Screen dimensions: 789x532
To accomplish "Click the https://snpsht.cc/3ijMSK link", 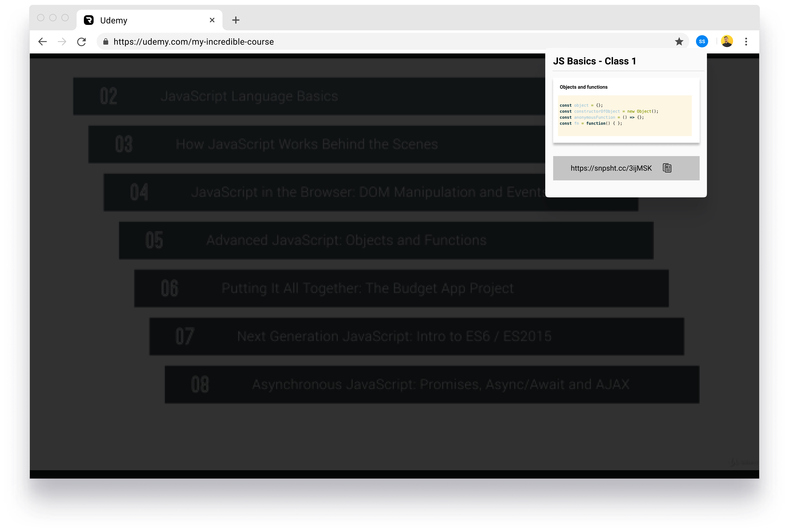I will [611, 168].
